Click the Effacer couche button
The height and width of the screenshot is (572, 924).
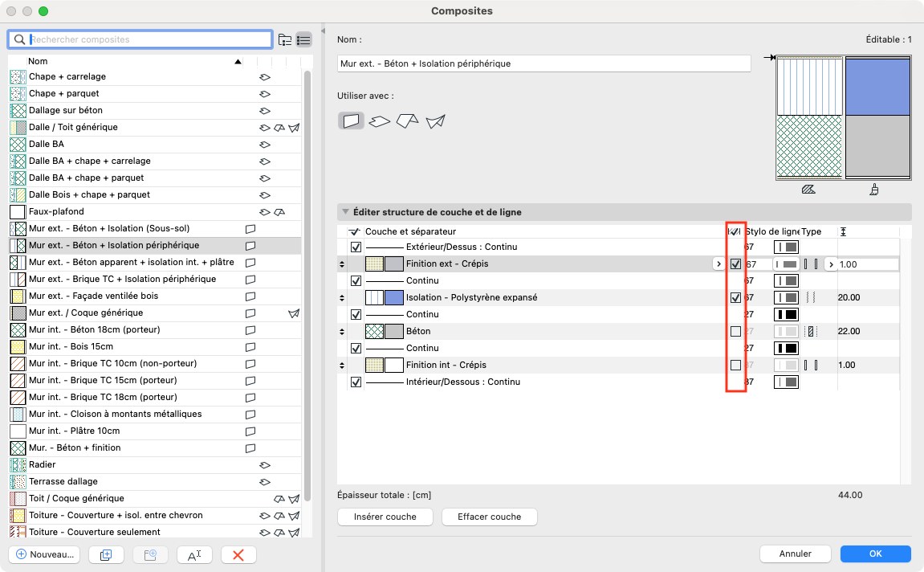pyautogui.click(x=490, y=517)
